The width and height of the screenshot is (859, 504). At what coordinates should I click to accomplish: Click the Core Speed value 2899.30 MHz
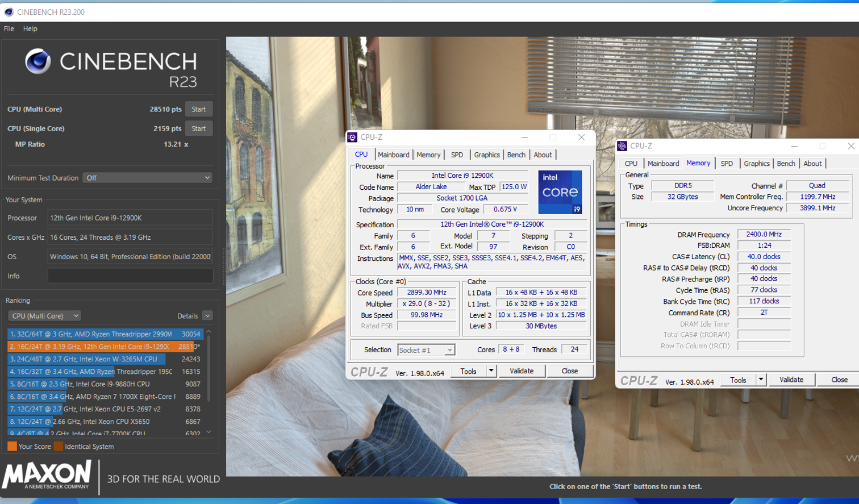427,293
